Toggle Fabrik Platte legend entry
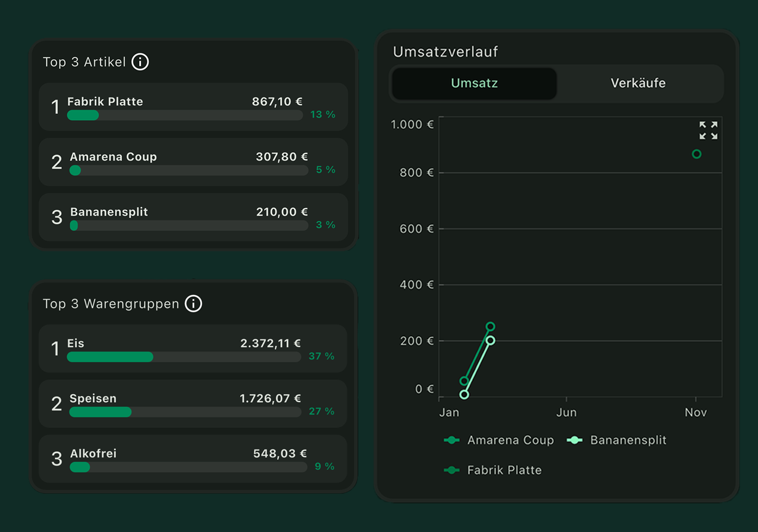Image resolution: width=758 pixels, height=532 pixels. tap(493, 470)
